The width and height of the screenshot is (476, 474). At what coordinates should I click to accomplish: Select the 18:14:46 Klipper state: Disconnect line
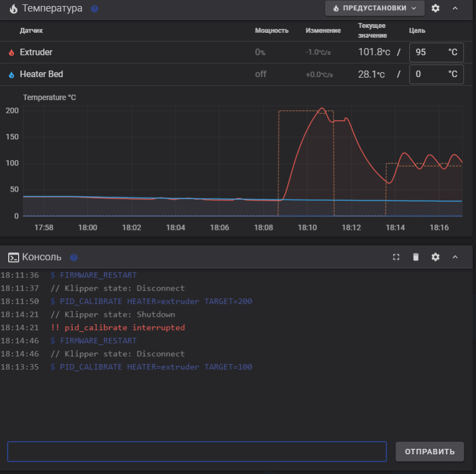[118, 354]
